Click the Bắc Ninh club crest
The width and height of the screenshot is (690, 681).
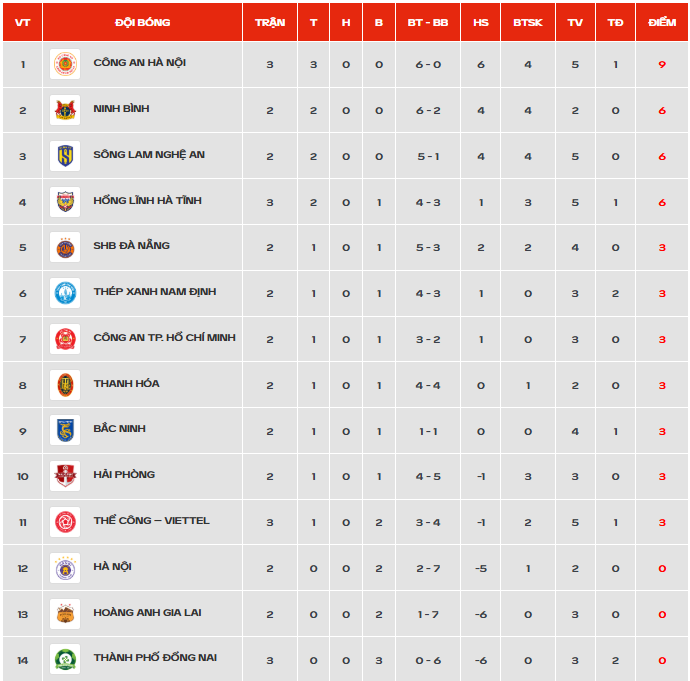coord(65,430)
